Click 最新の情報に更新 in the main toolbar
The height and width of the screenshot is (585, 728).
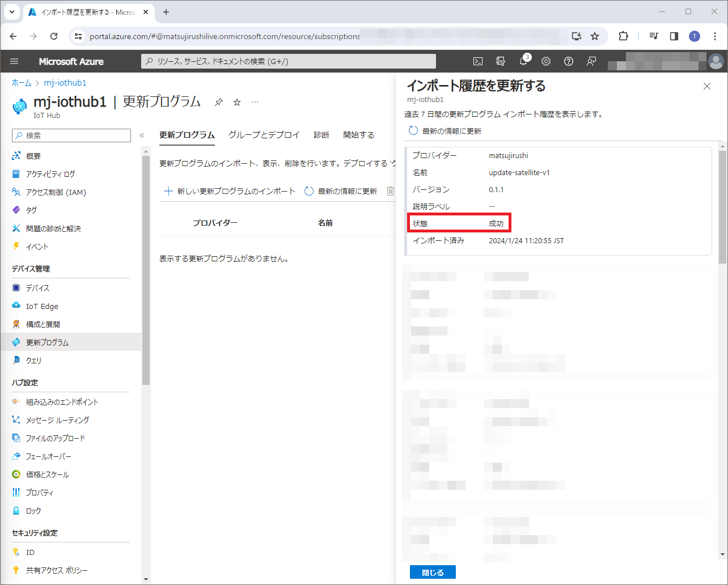[341, 191]
